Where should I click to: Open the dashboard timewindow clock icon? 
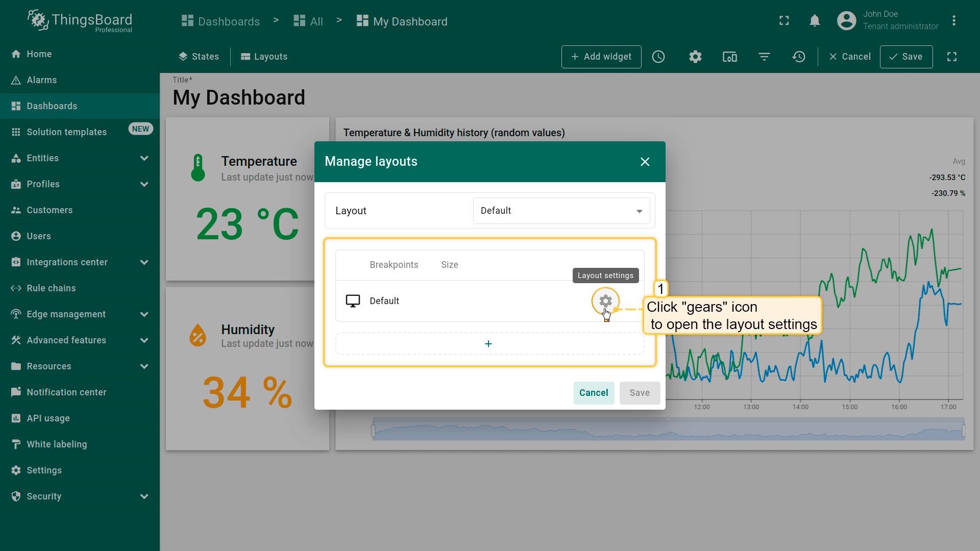[658, 57]
